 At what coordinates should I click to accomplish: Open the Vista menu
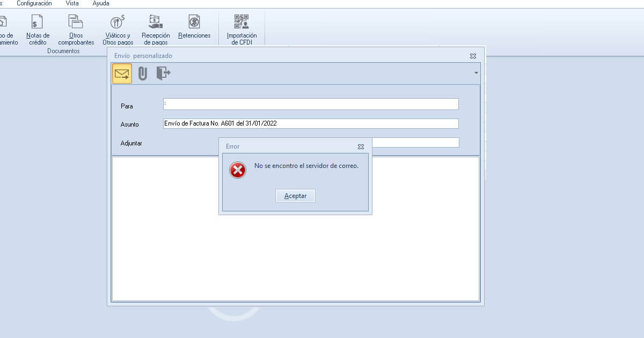tap(72, 3)
